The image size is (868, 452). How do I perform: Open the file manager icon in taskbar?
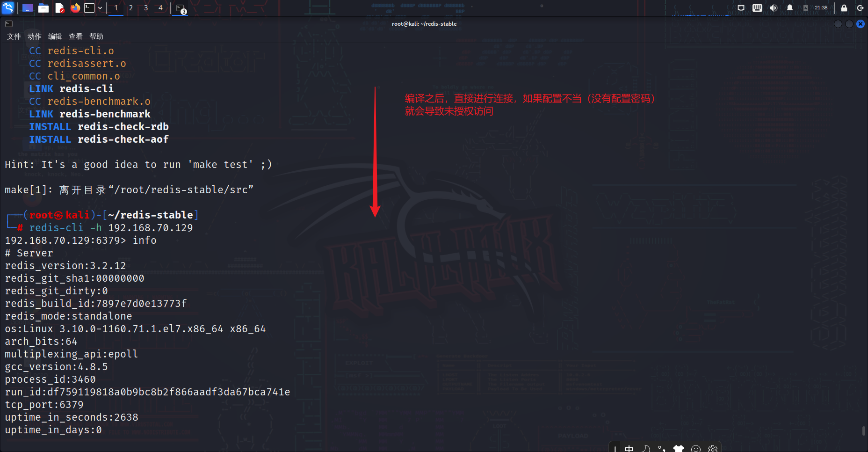pyautogui.click(x=43, y=8)
